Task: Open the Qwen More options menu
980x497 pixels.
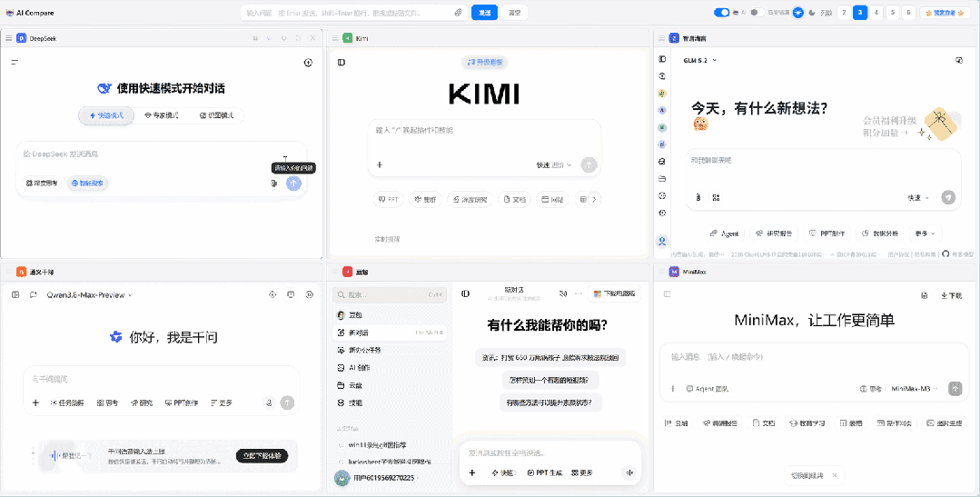Action: pos(222,403)
